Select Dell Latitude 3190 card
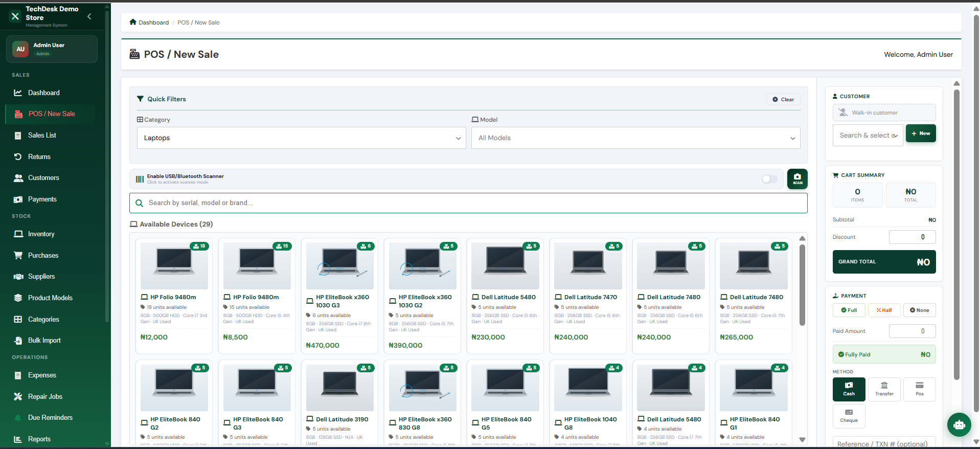The image size is (980, 449). [339, 402]
